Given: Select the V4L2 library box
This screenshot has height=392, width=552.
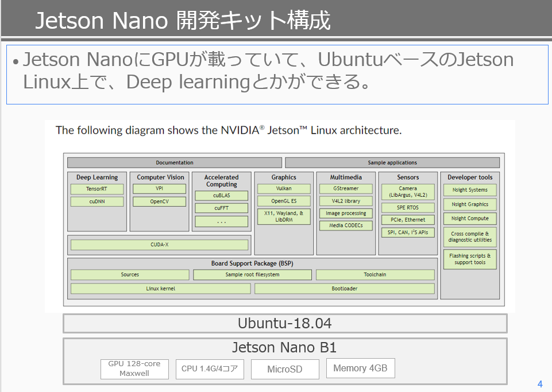Looking at the screenshot, I should (x=346, y=201).
